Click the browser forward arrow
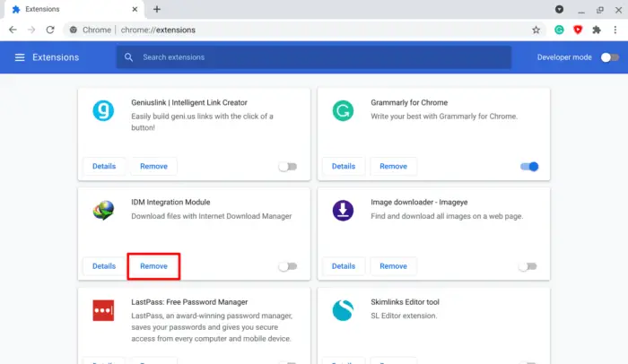This screenshot has width=628, height=364. click(x=31, y=30)
